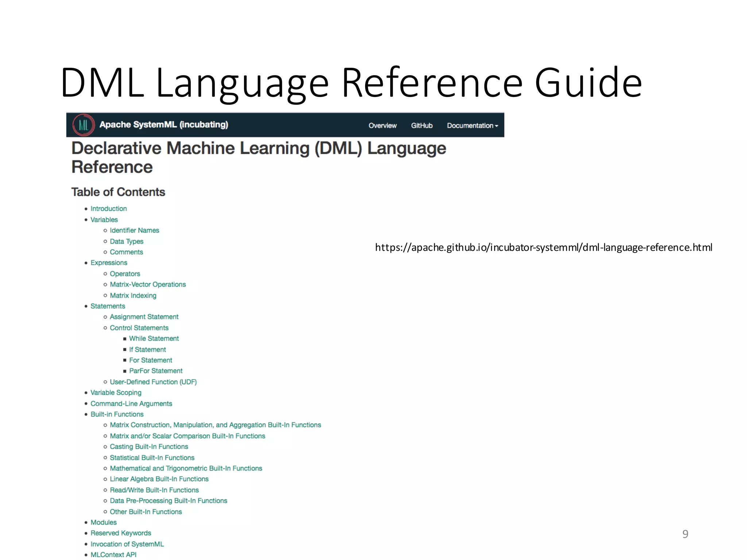Jump to For Statement
Screen dimensions: 747x560
click(151, 360)
